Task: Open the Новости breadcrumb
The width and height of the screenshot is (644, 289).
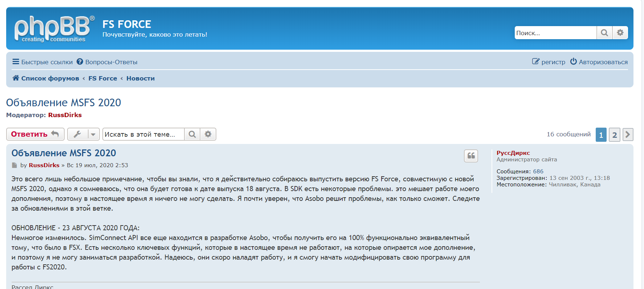Action: [140, 78]
